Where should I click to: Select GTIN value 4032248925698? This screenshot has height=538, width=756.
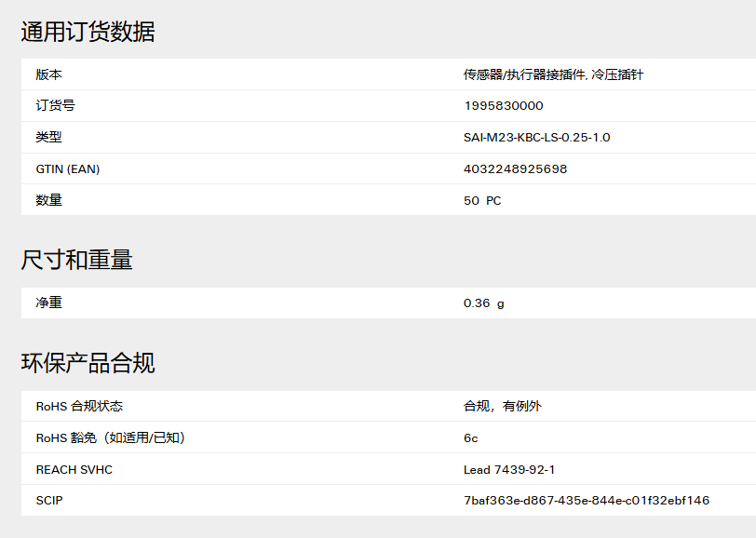(x=515, y=169)
